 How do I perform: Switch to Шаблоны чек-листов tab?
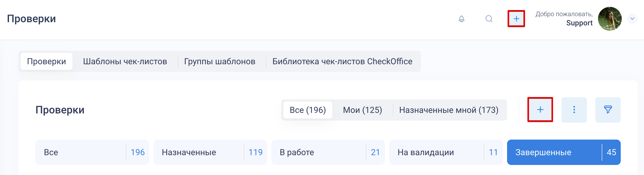click(125, 61)
